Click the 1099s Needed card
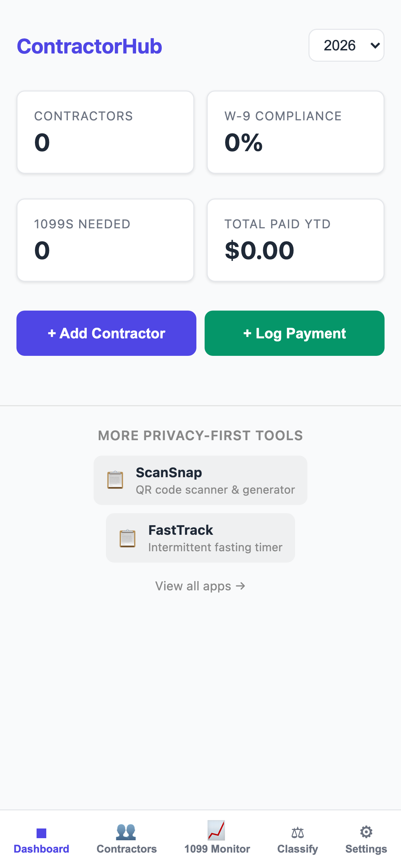 (x=105, y=240)
